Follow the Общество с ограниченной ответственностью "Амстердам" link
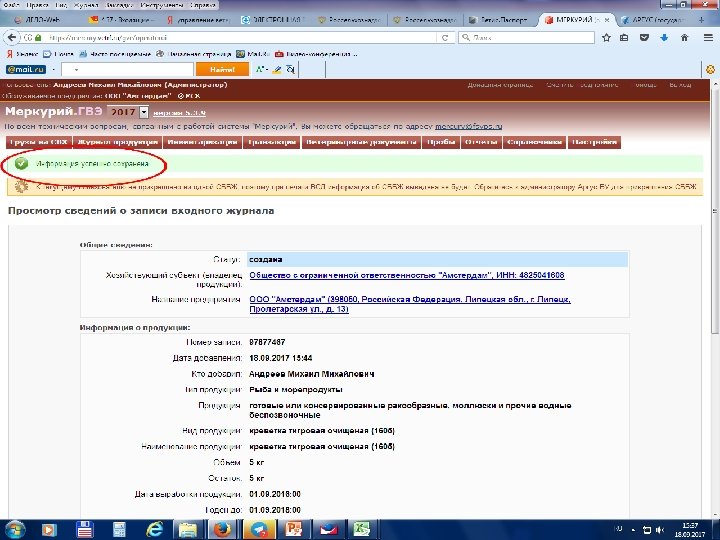Viewport: 720px width, 540px height. (406, 275)
